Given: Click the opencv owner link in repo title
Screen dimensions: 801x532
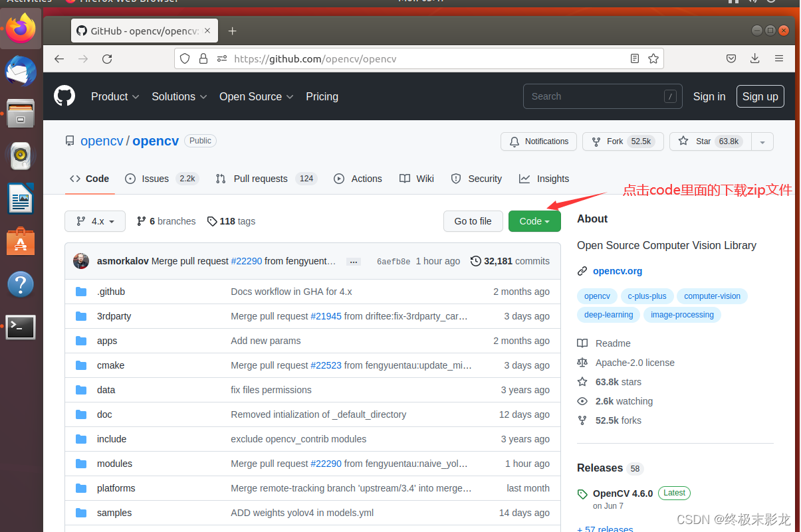Looking at the screenshot, I should pyautogui.click(x=102, y=141).
